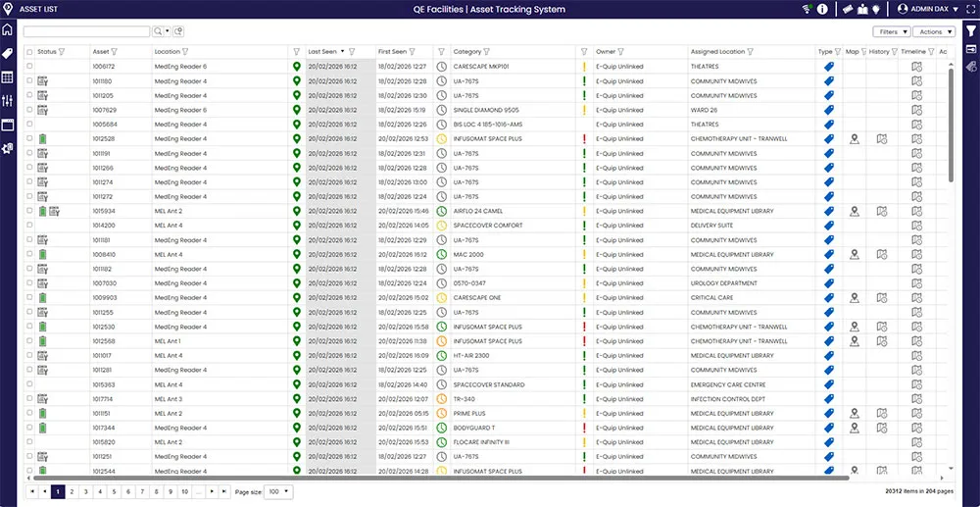Image resolution: width=980 pixels, height=507 pixels.
Task: Click the tag search icon on right sidebar
Action: coord(971,67)
